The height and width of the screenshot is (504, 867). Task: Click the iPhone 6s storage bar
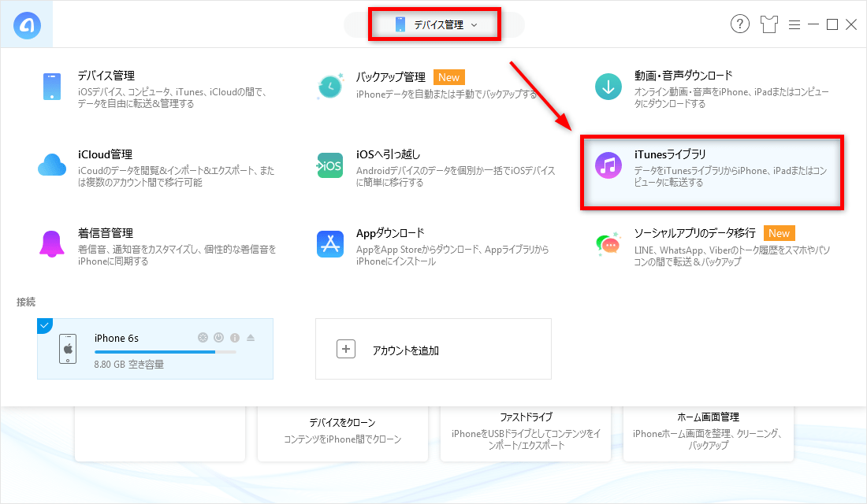tap(166, 352)
